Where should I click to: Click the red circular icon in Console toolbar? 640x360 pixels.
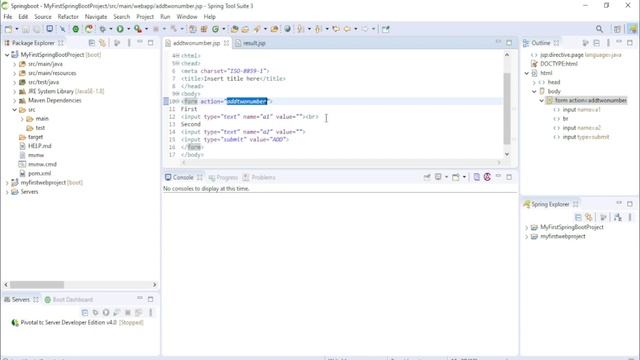click(487, 177)
